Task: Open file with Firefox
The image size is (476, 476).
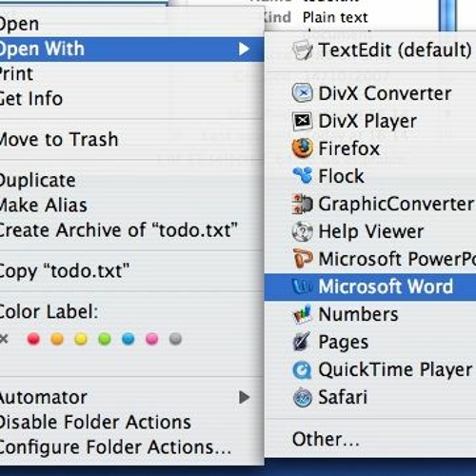Action: pos(370,149)
